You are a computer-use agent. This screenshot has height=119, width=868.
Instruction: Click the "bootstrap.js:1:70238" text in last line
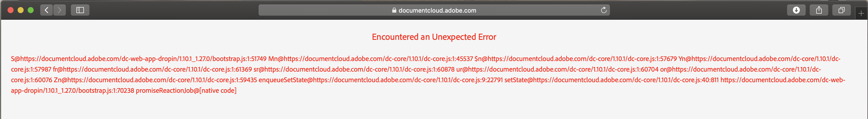tap(106, 91)
